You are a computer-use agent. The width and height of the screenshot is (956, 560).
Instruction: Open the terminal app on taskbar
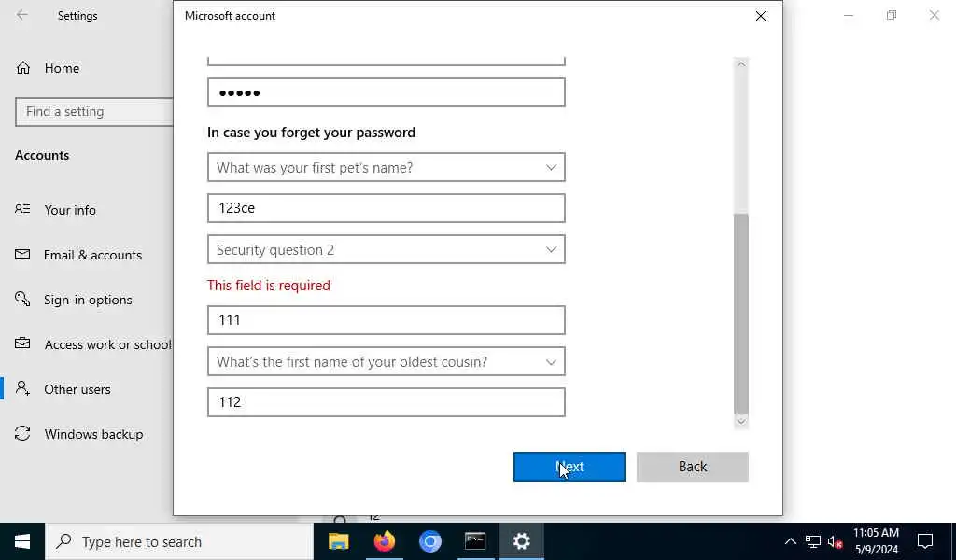point(475,541)
